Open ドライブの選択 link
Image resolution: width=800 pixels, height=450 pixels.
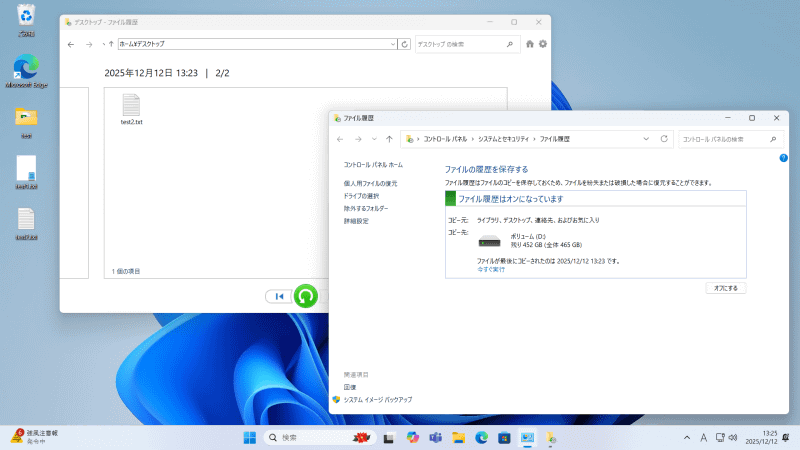pyautogui.click(x=361, y=196)
